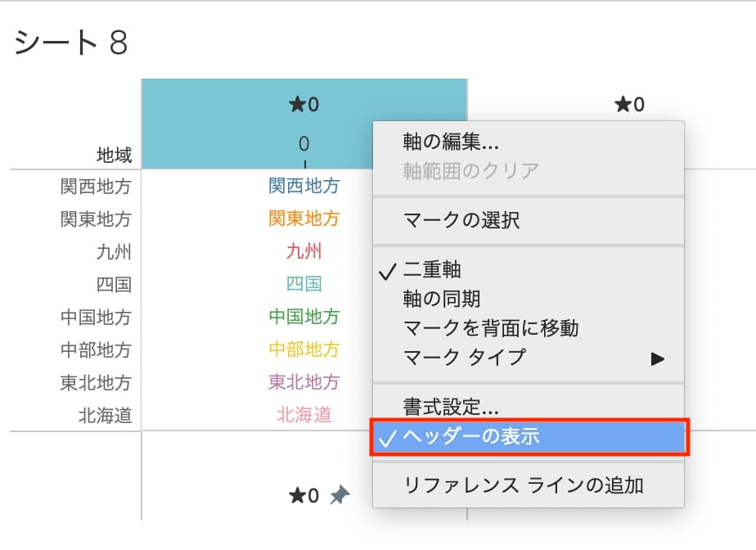The width and height of the screenshot is (756, 550).
Task: Select the 地域 field header label
Action: coord(114,154)
